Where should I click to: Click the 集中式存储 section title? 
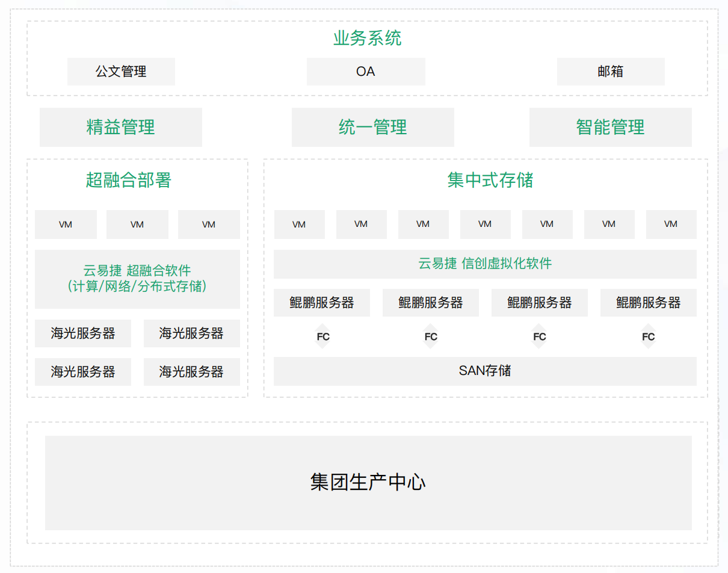click(490, 180)
